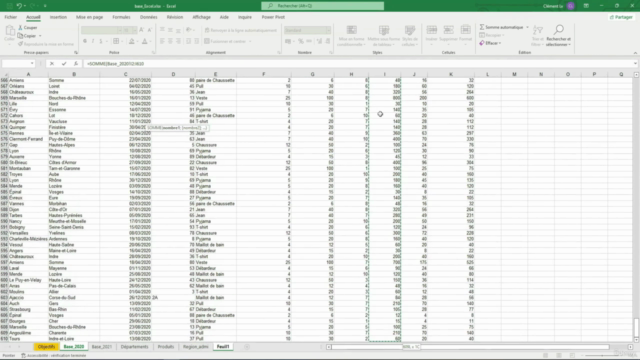640x360 pixels.
Task: Toggle underline formatting
Action: coord(101,41)
